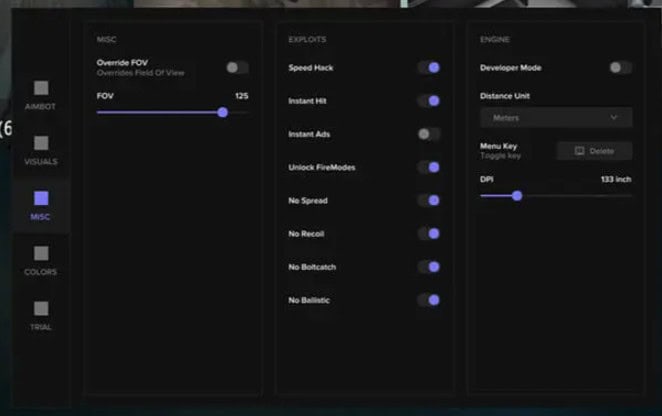Toggle Unlock FireModes off
Screen dimensions: 662x416
coord(428,167)
